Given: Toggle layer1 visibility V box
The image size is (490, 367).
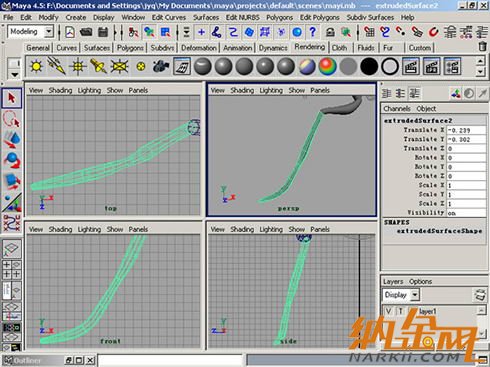Looking at the screenshot, I should tap(388, 311).
